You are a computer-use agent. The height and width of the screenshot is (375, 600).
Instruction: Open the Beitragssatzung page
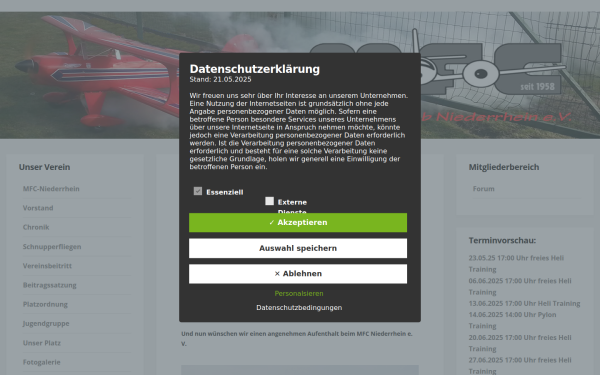pyautogui.click(x=49, y=285)
